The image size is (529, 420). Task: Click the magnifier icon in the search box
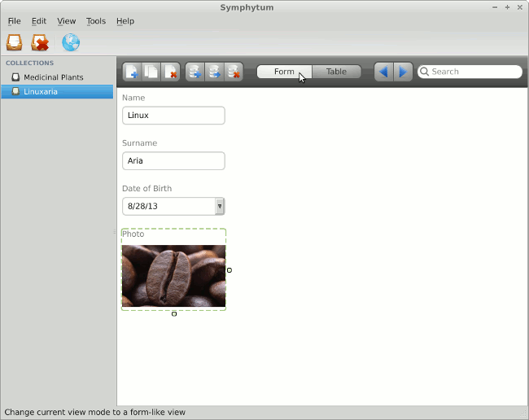(x=424, y=72)
